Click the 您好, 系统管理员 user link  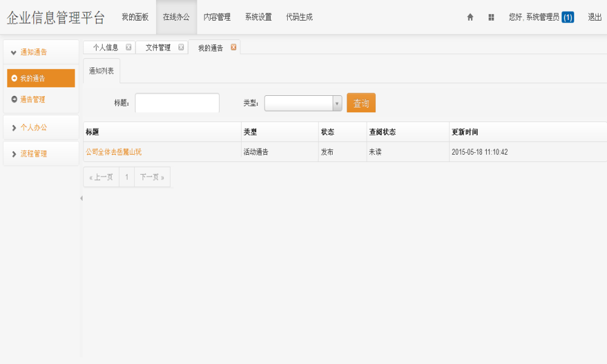(534, 17)
